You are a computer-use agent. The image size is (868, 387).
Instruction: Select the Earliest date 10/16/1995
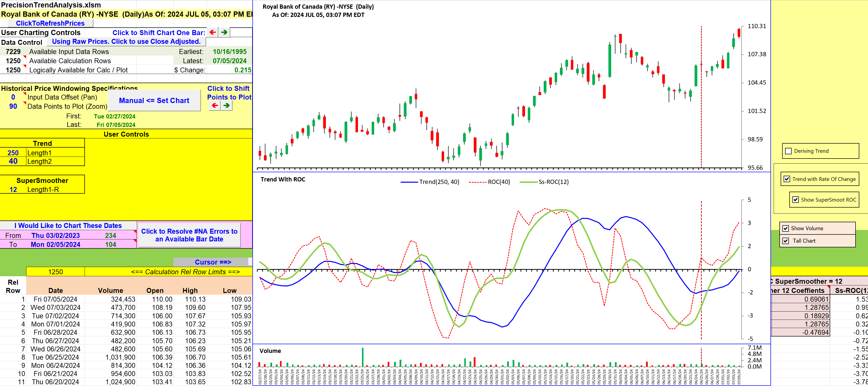(x=230, y=52)
